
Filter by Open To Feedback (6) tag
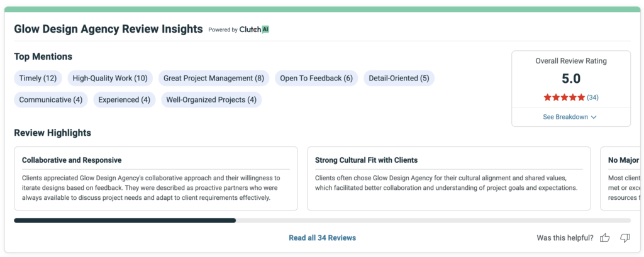[316, 79]
